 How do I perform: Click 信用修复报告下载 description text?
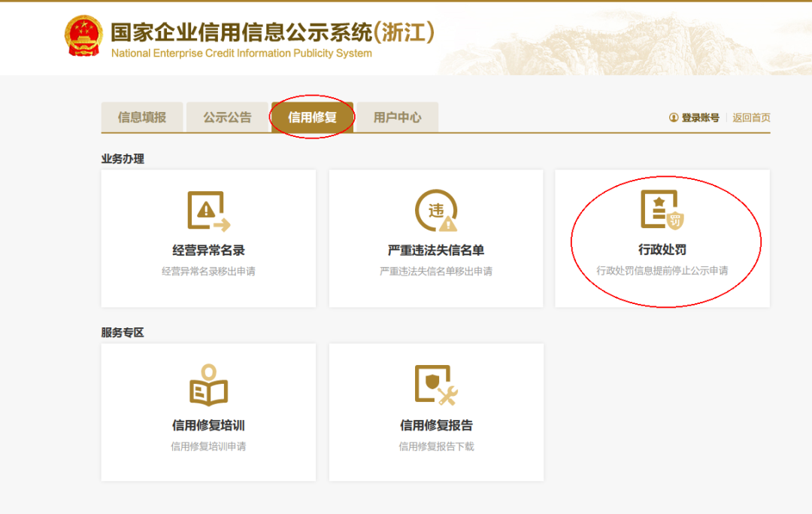tap(436, 446)
